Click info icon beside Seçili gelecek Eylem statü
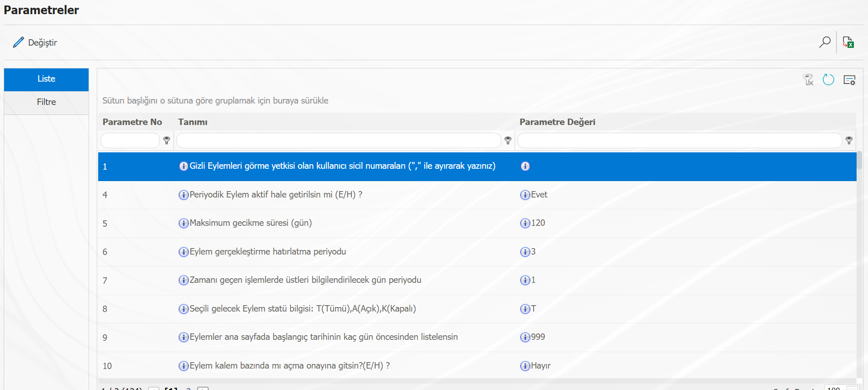 point(184,309)
